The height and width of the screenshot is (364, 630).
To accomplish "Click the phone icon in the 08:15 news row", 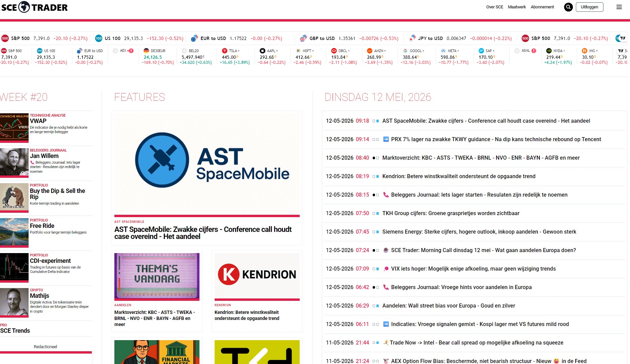I will (386, 195).
